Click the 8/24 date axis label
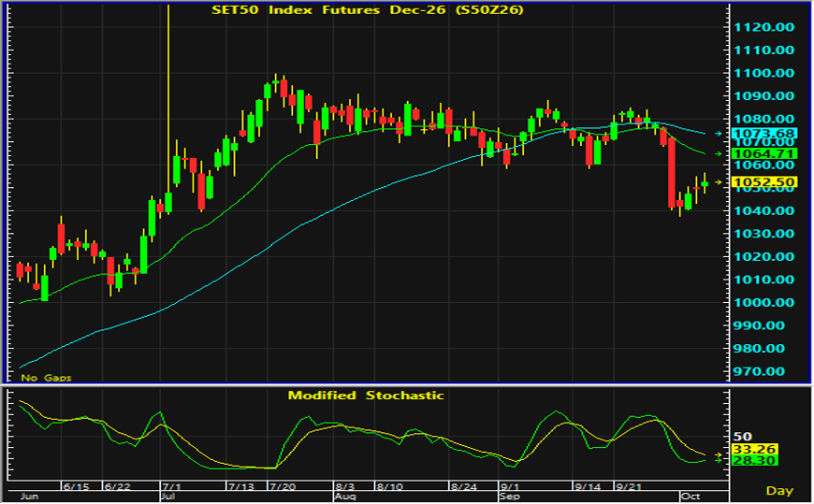814x504 pixels. [464, 487]
